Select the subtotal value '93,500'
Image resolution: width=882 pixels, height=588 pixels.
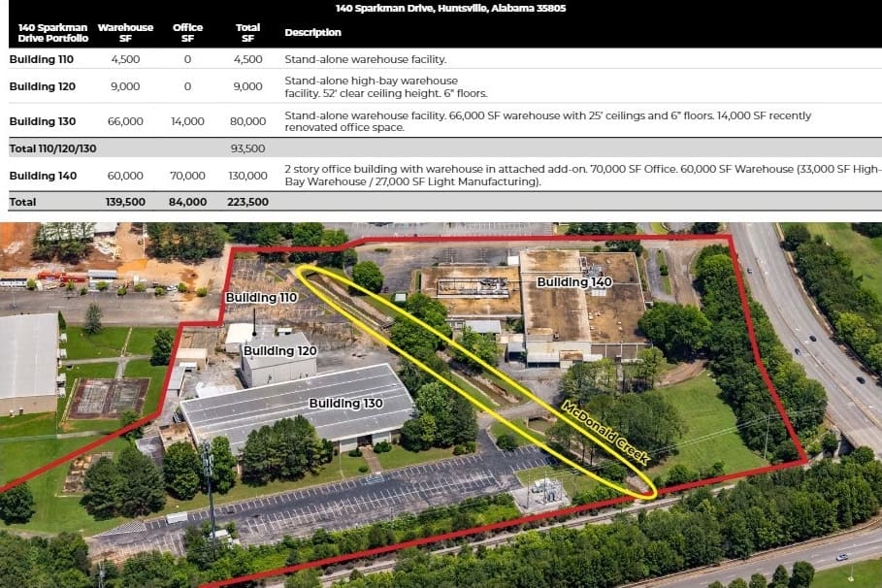pos(247,148)
